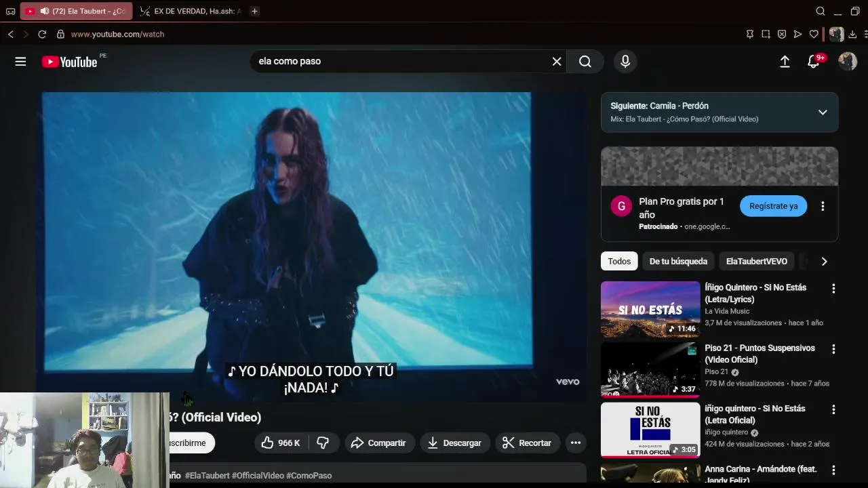
Task: Select the Todos filter chip
Action: click(x=619, y=262)
